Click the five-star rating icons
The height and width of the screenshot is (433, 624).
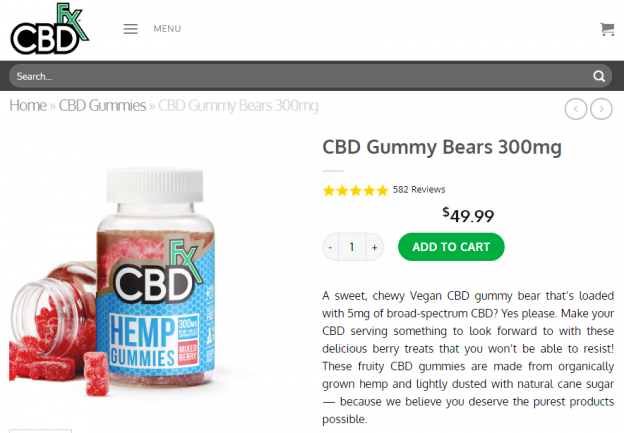click(355, 190)
